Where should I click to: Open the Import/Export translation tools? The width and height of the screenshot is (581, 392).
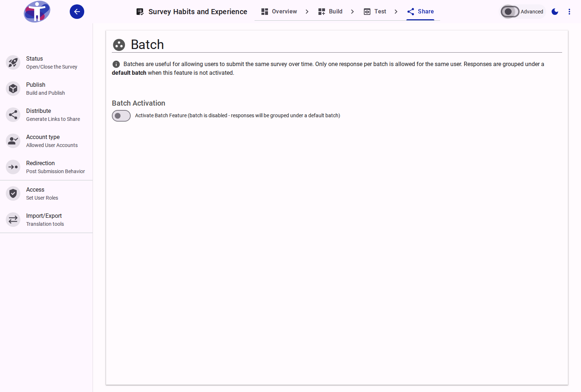point(46,220)
